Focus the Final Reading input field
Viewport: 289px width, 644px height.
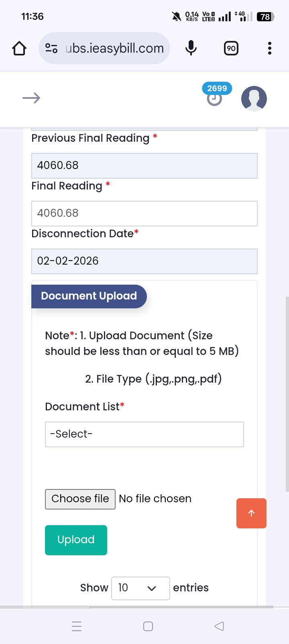144,213
